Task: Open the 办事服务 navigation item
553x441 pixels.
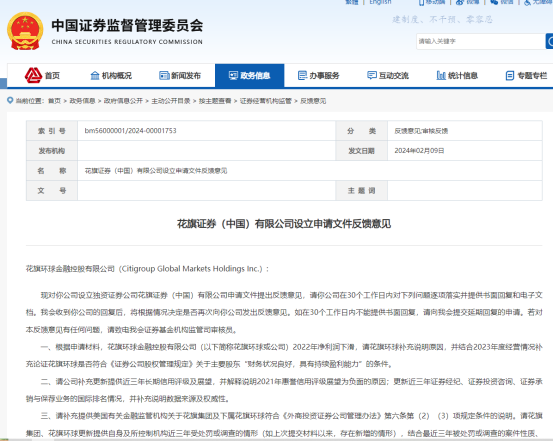Action: [x=318, y=75]
